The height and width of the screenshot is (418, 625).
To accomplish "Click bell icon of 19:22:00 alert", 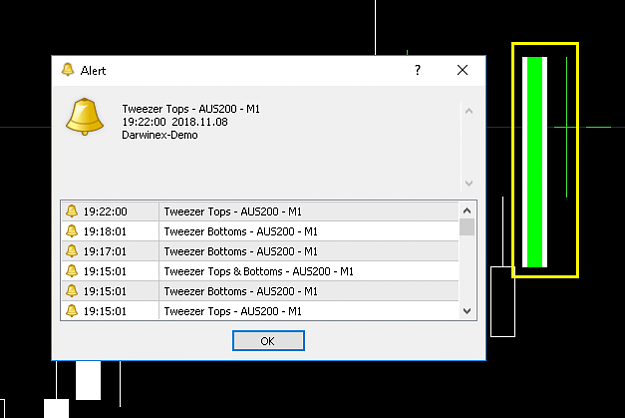I will pyautogui.click(x=72, y=211).
